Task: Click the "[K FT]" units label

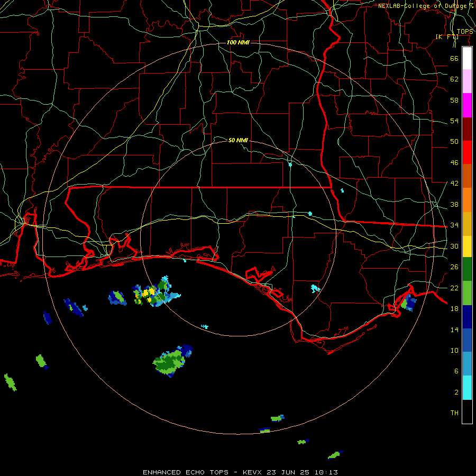Action: point(447,37)
